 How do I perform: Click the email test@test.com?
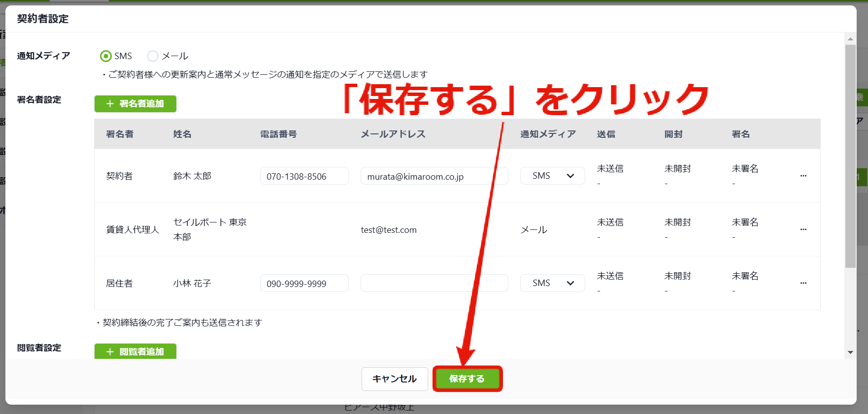click(x=389, y=230)
